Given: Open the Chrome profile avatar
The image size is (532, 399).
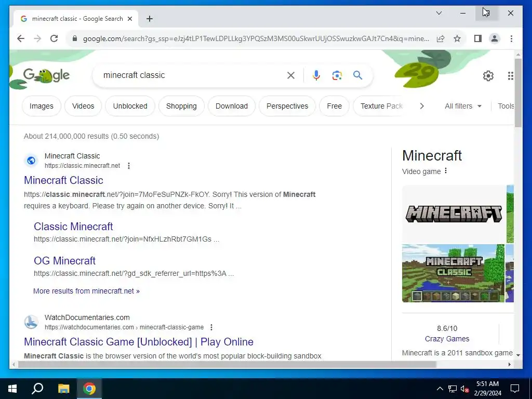Looking at the screenshot, I should (x=495, y=38).
